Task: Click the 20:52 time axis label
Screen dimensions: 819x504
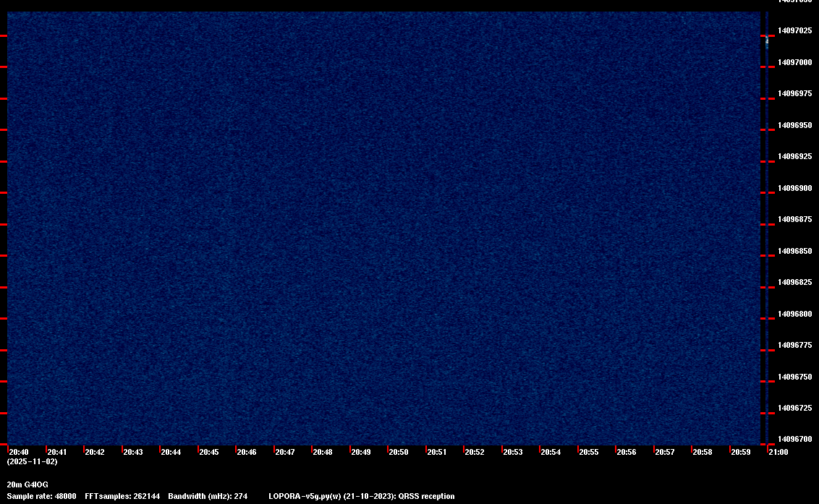Action: [x=475, y=452]
